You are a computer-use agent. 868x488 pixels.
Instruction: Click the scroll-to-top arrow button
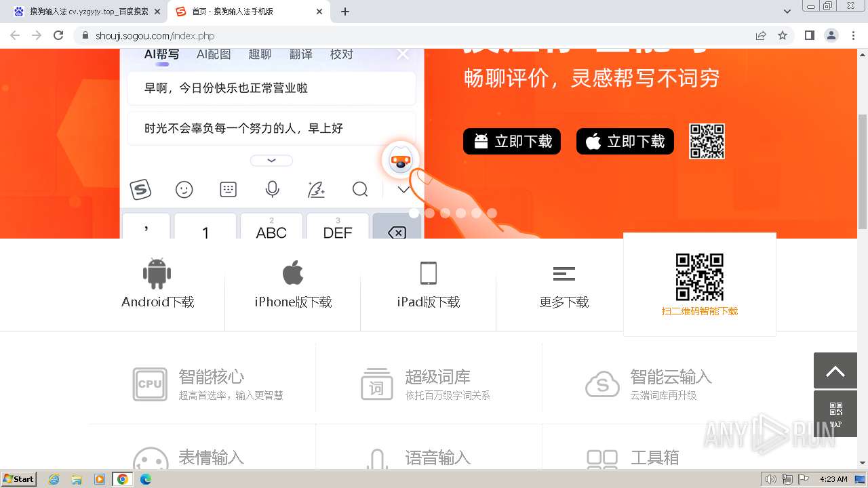835,371
